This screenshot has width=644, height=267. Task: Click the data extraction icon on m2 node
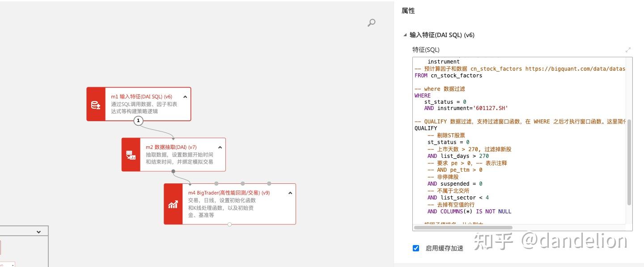[131, 154]
